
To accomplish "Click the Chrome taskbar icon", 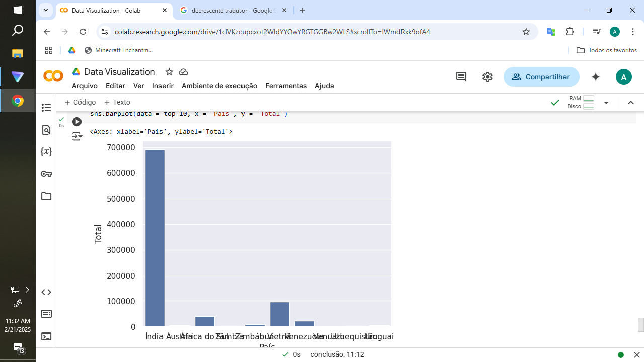I will click(x=18, y=101).
